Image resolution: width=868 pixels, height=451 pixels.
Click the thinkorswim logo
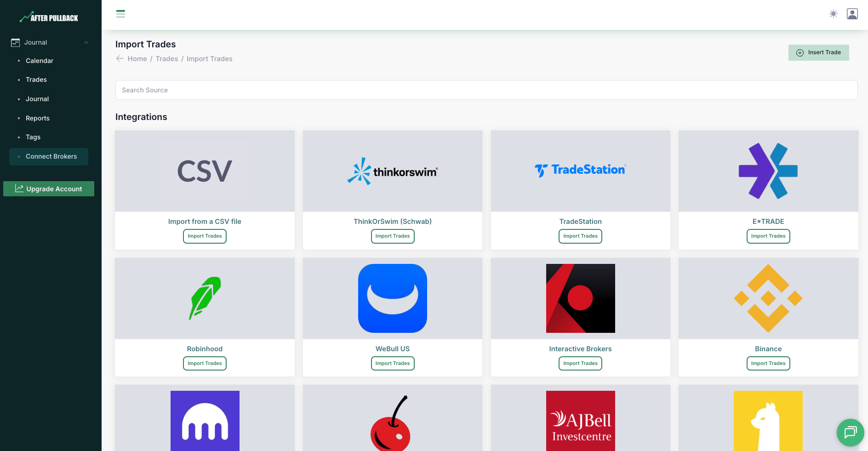click(393, 171)
